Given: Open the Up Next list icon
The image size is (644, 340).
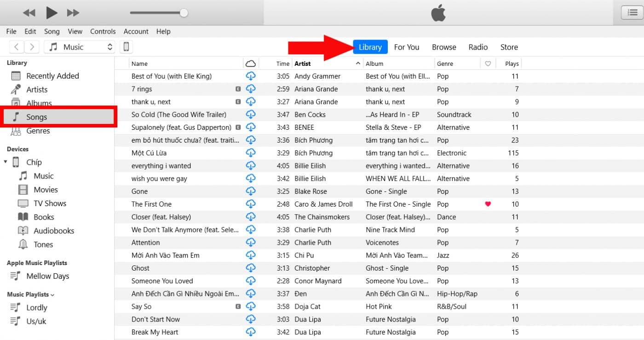Looking at the screenshot, I should (x=632, y=12).
